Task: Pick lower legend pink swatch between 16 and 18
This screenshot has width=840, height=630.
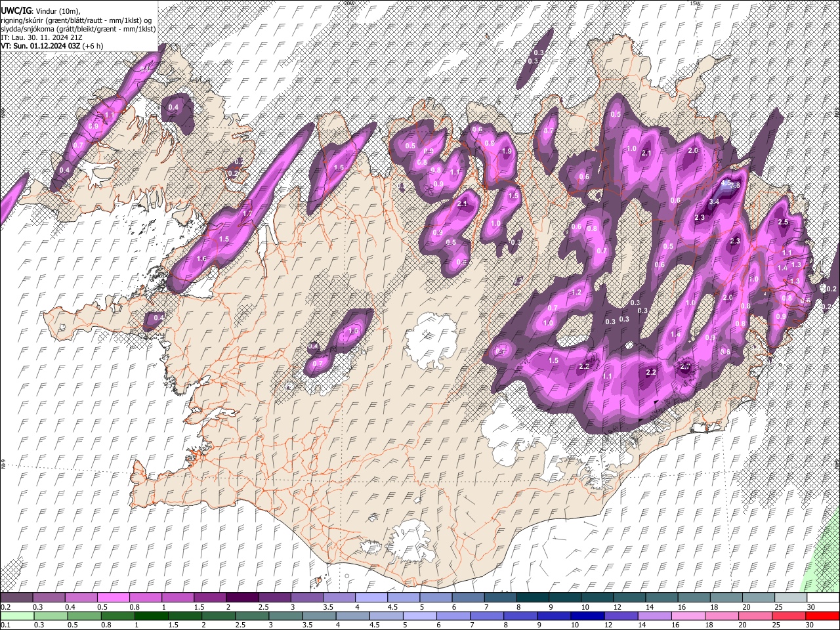Action: pyautogui.click(x=688, y=616)
